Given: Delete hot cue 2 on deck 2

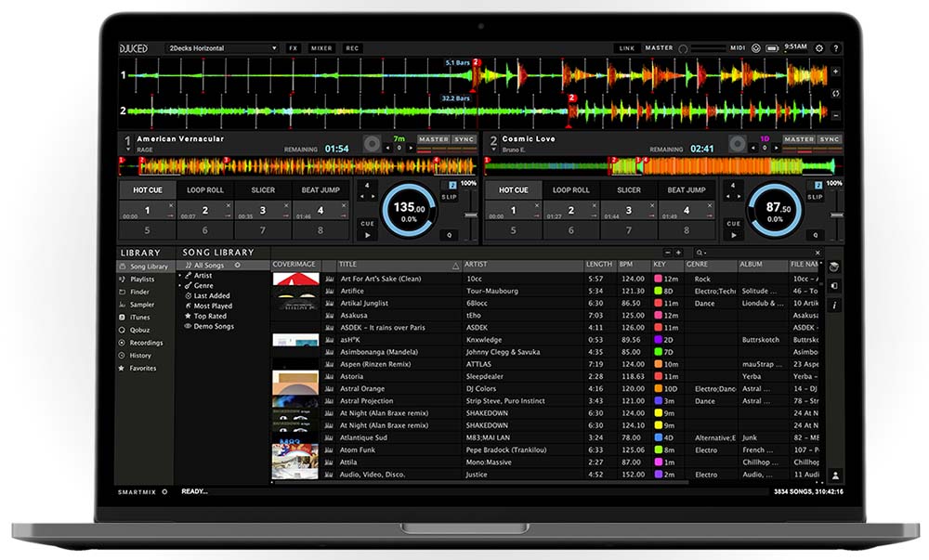Looking at the screenshot, I should click(595, 205).
